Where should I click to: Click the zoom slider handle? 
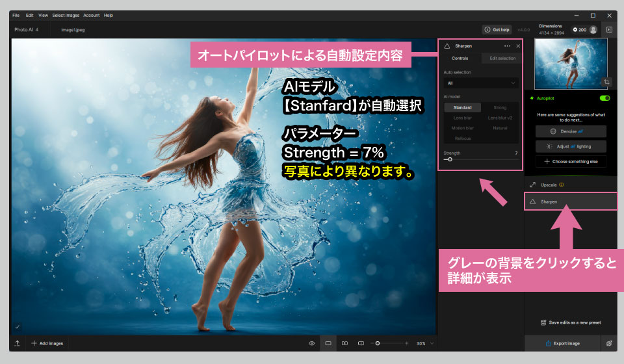377,343
